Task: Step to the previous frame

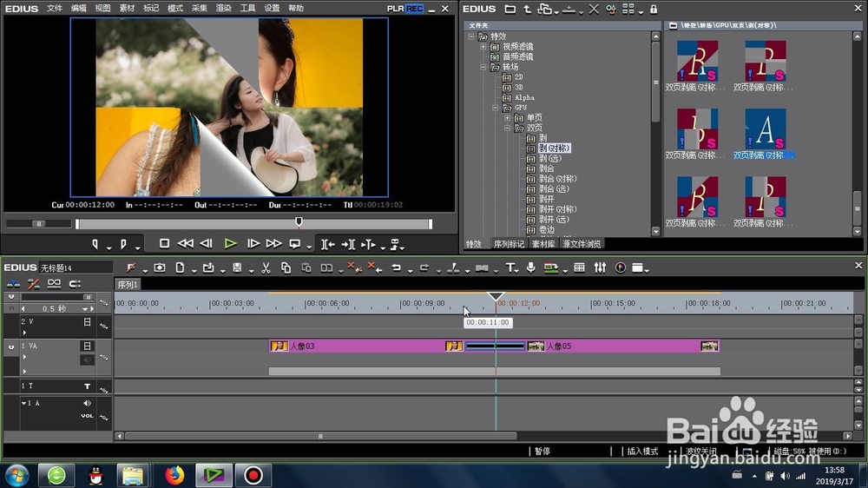Action: (x=206, y=244)
